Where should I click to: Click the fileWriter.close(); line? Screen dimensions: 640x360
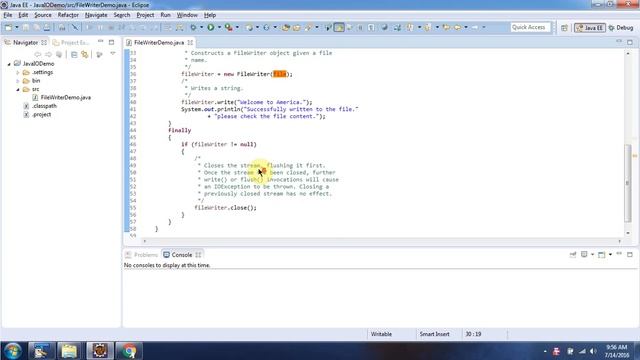(225, 207)
